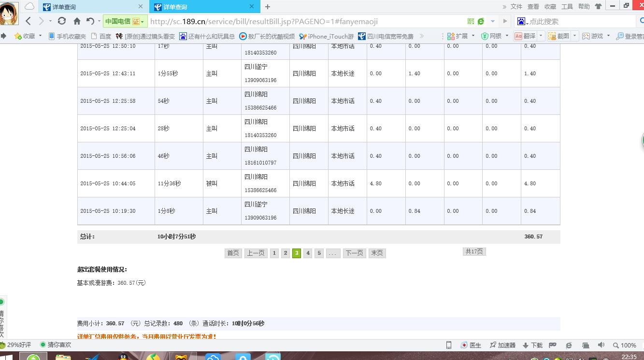Open the iPhone_iTouch游 bookmark

pos(326,36)
